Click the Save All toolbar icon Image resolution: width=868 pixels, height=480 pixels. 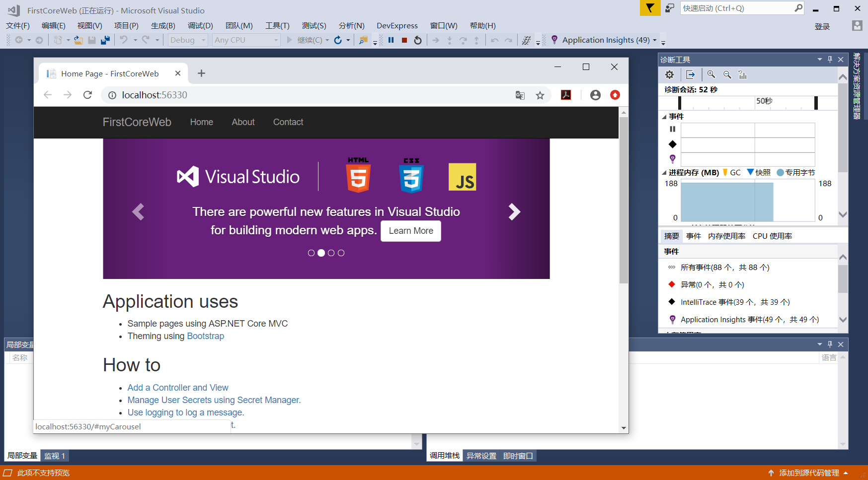point(105,40)
